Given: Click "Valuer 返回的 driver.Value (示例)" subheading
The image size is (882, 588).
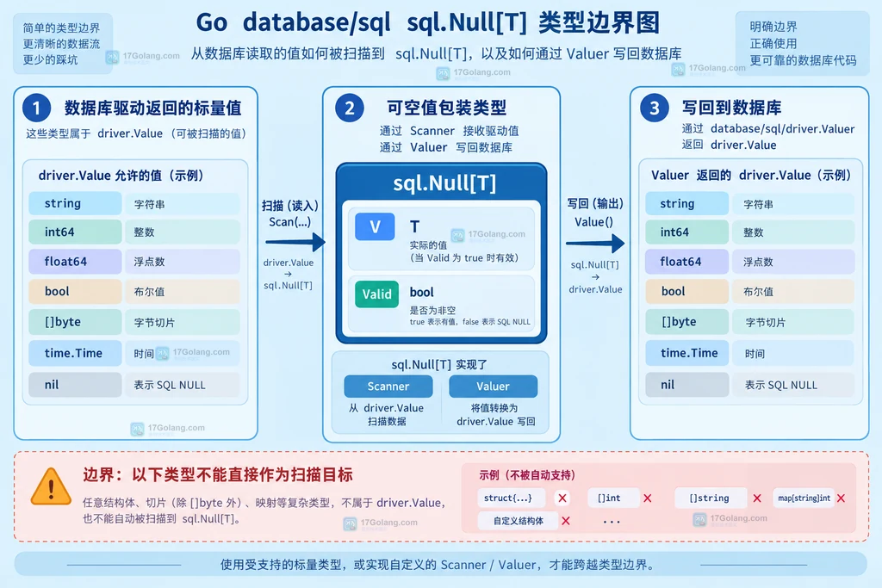Looking at the screenshot, I should 751,176.
